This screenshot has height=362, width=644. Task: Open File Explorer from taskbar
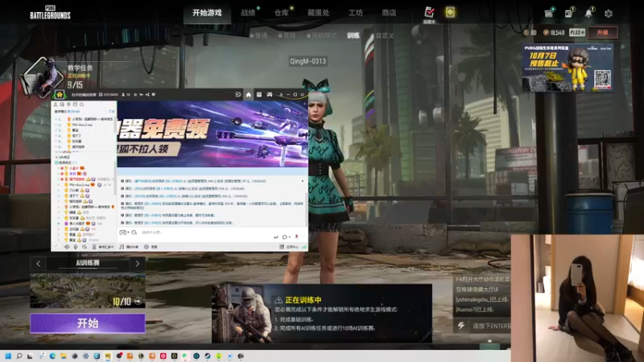click(x=64, y=356)
